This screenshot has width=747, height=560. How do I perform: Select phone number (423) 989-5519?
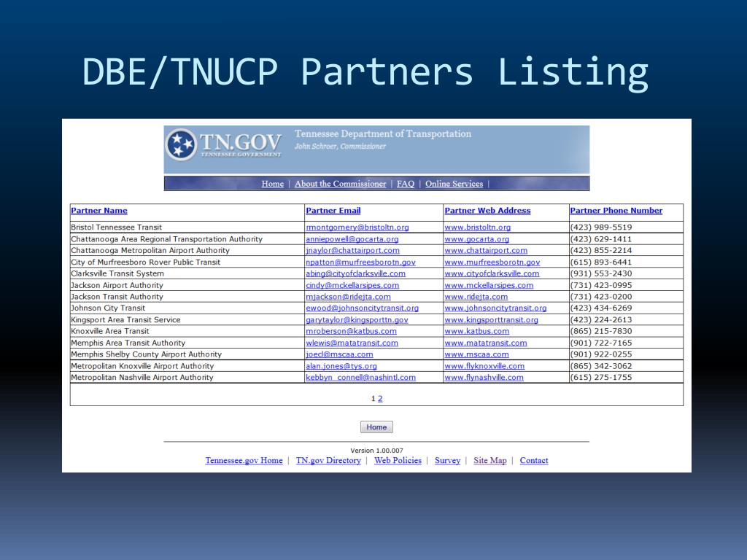[x=601, y=227]
